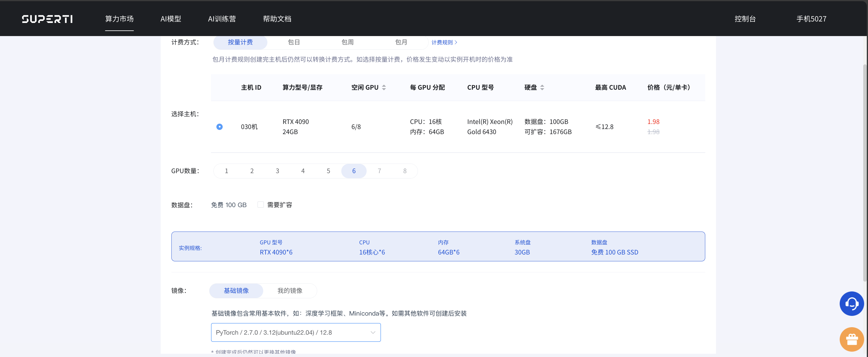Click the dropdown chevron in image selector

click(373, 332)
